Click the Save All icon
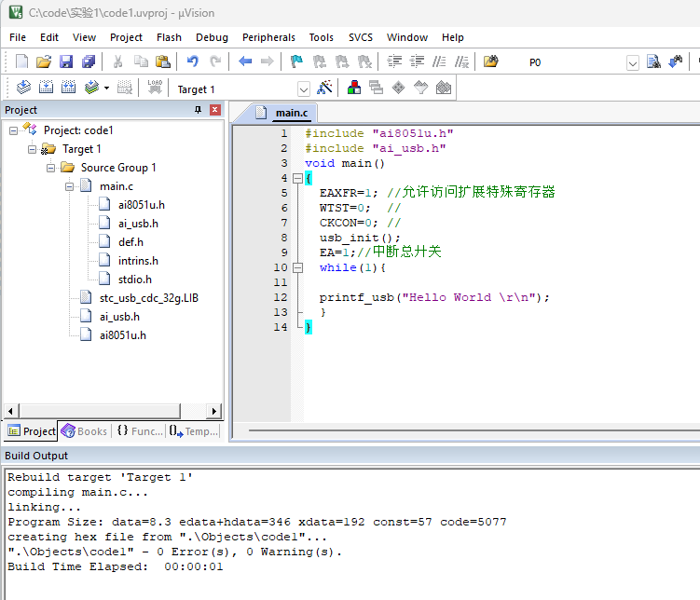The height and width of the screenshot is (600, 700). tap(89, 61)
